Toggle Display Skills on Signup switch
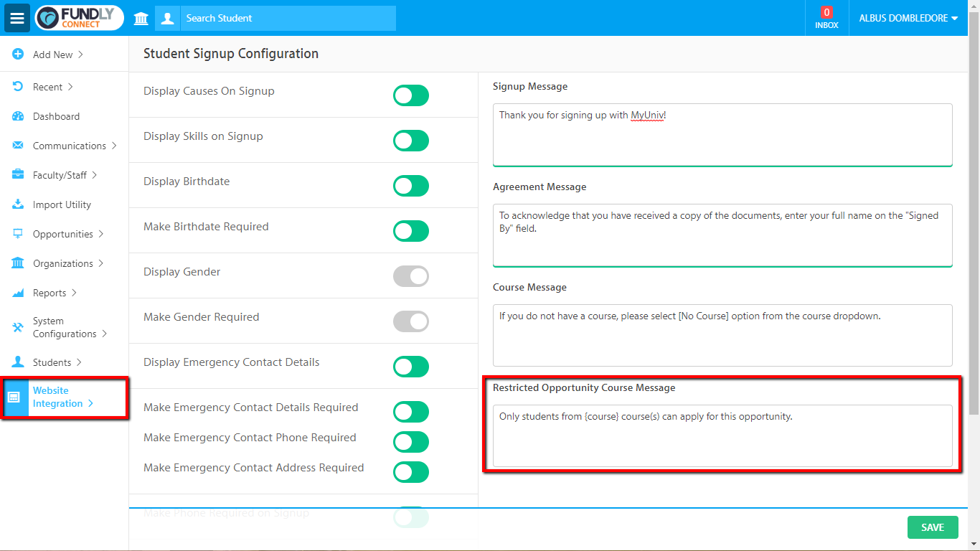Screen dimensions: 980x551 [x=411, y=141]
